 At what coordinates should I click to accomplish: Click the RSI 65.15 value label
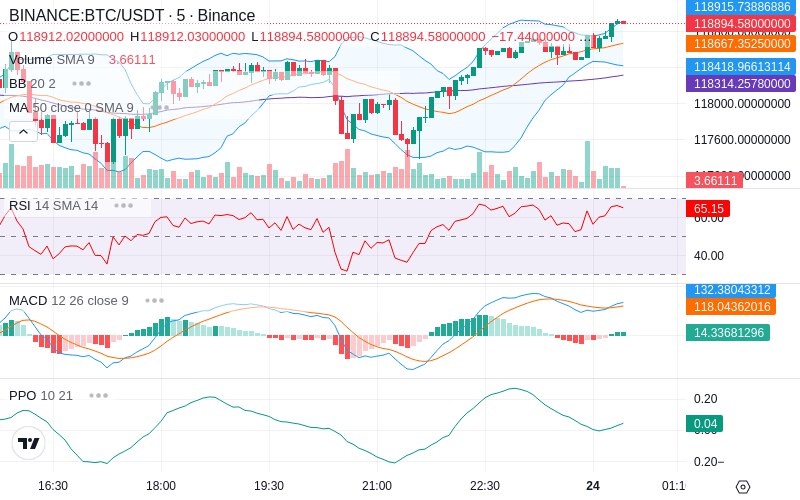[x=707, y=209]
